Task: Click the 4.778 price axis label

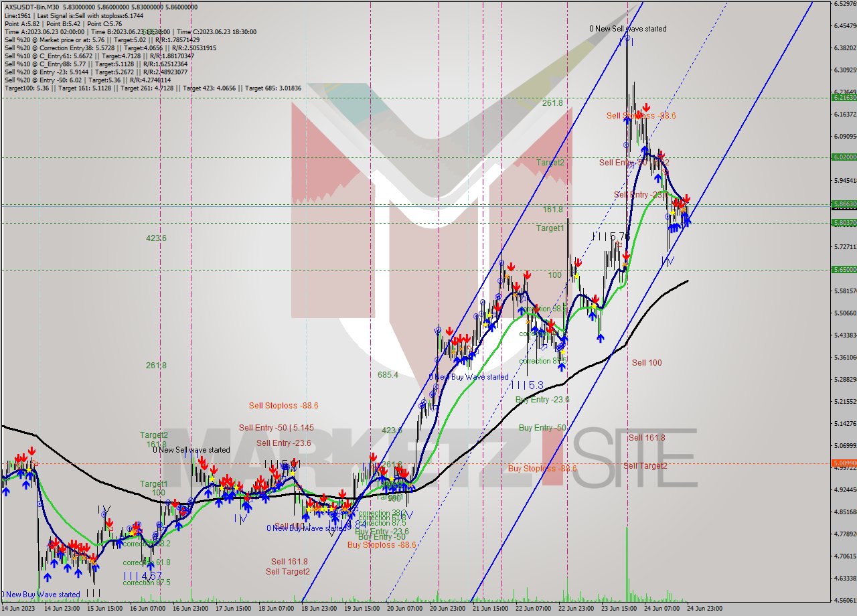Action: 845,534
